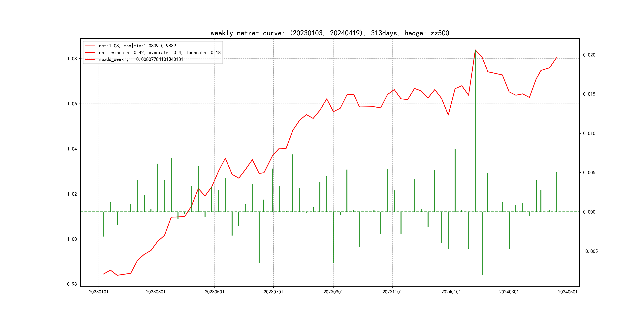Click the chart title text
Viewport: 644px width, 322px height.
coord(330,33)
